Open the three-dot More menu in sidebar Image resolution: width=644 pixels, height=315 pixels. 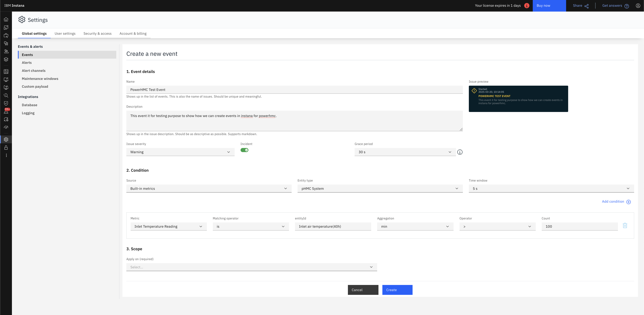click(6, 155)
